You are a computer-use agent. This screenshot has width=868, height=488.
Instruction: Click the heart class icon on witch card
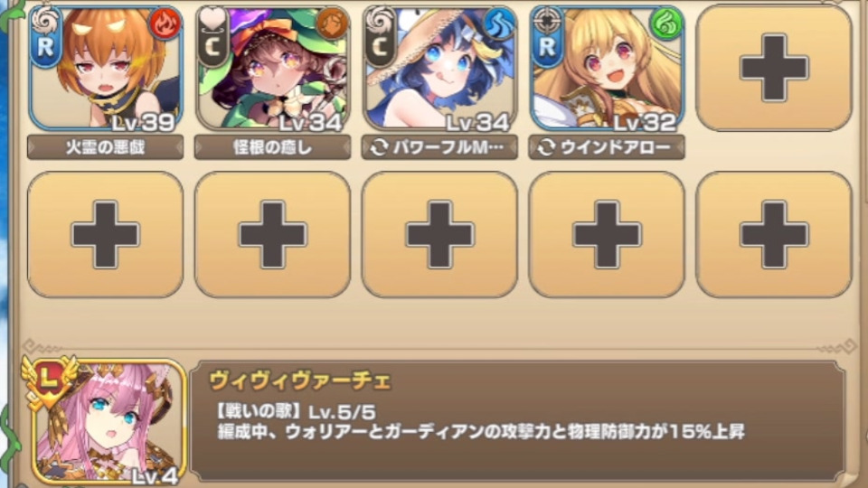[x=212, y=20]
